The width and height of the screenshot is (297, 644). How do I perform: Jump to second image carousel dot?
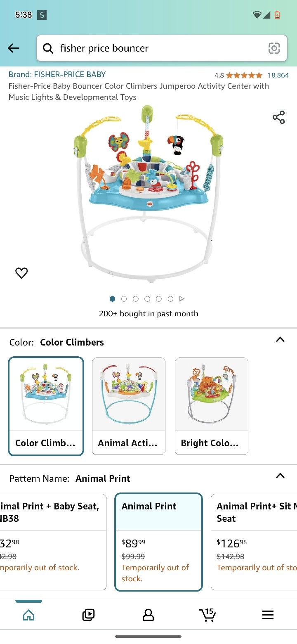pos(124,299)
